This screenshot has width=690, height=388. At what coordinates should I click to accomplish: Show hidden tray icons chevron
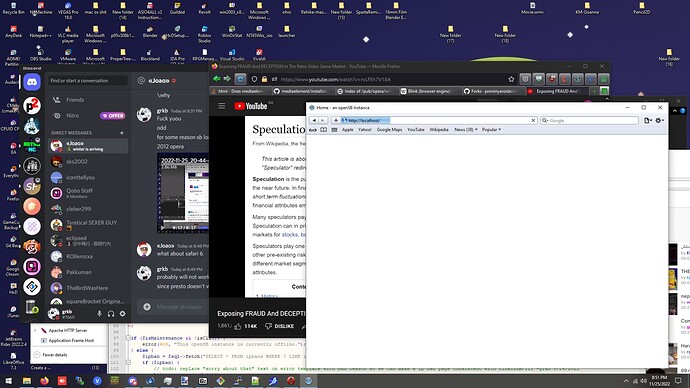pyautogui.click(x=626, y=381)
